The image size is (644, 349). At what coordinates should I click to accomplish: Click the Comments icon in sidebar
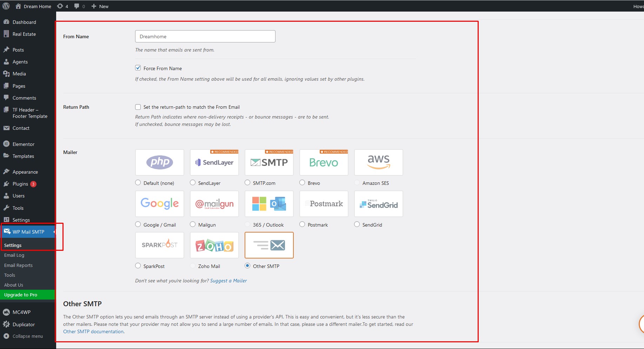point(6,98)
